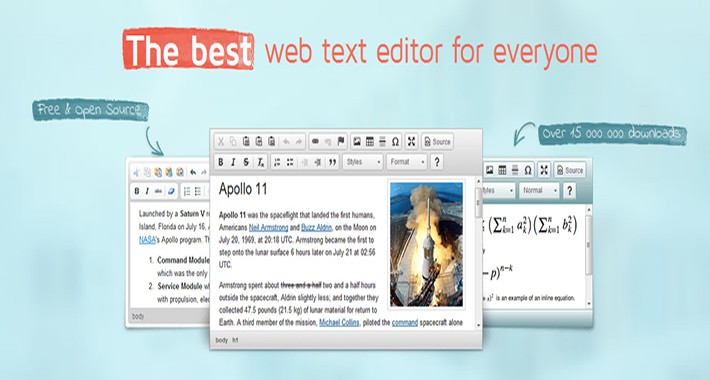The width and height of the screenshot is (710, 380).
Task: Click numbered list icon in left editor
Action: tap(187, 192)
